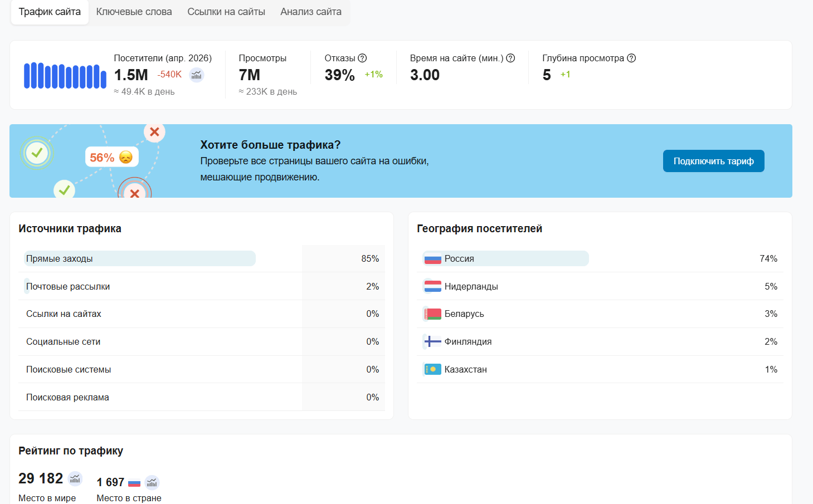The image size is (813, 504).
Task: Click the Беларусь country name
Action: tap(464, 314)
